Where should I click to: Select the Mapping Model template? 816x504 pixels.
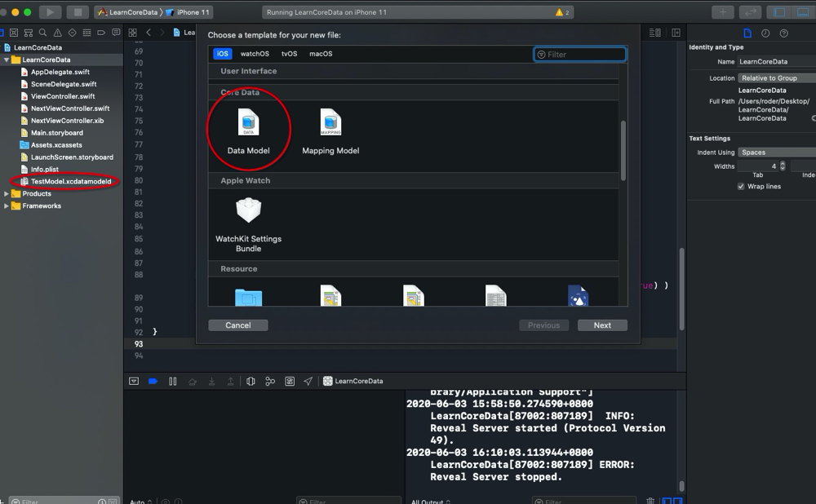(x=330, y=131)
